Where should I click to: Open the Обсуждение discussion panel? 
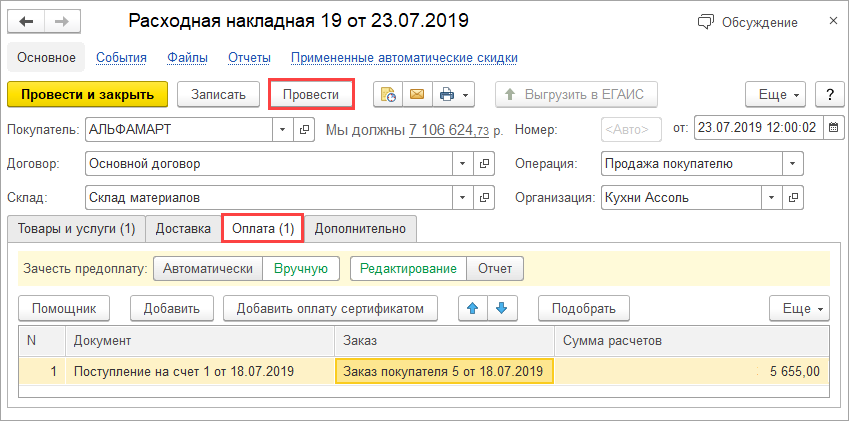pos(747,22)
